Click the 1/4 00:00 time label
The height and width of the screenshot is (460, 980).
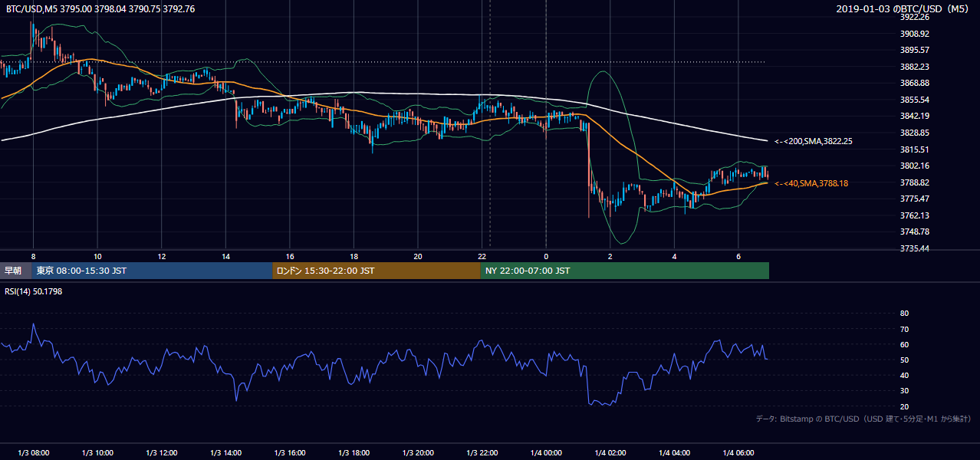coord(546,453)
